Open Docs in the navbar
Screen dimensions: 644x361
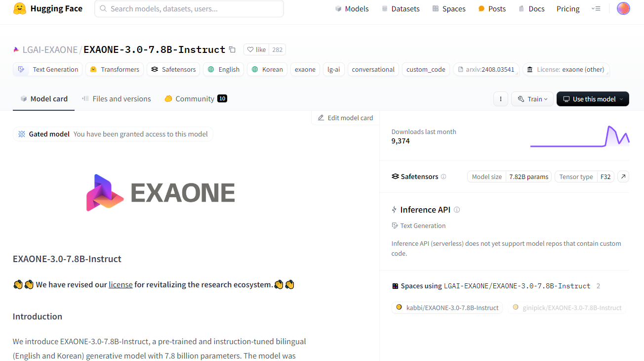pyautogui.click(x=531, y=9)
